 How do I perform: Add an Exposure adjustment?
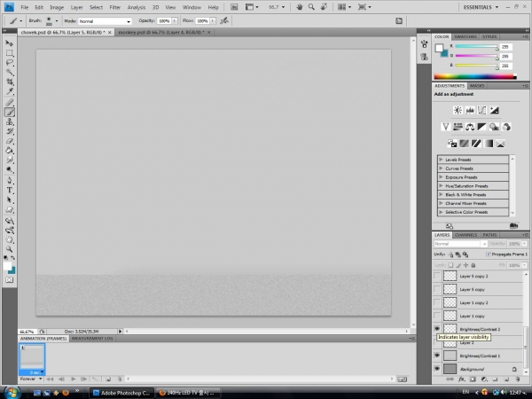click(x=494, y=110)
